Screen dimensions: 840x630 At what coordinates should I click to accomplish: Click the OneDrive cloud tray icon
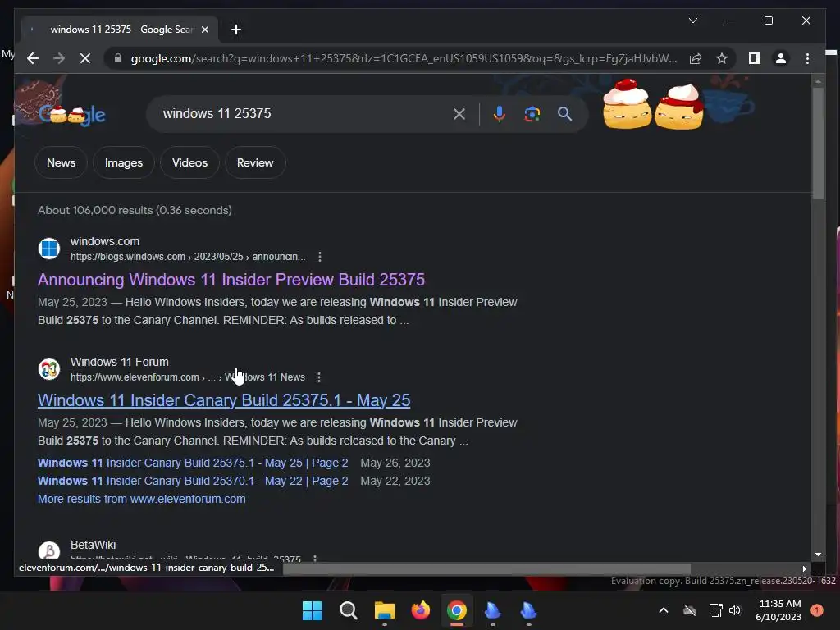[x=690, y=610]
